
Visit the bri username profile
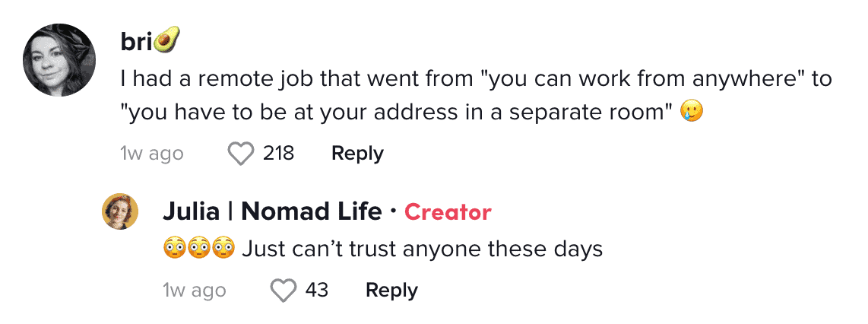(x=136, y=43)
